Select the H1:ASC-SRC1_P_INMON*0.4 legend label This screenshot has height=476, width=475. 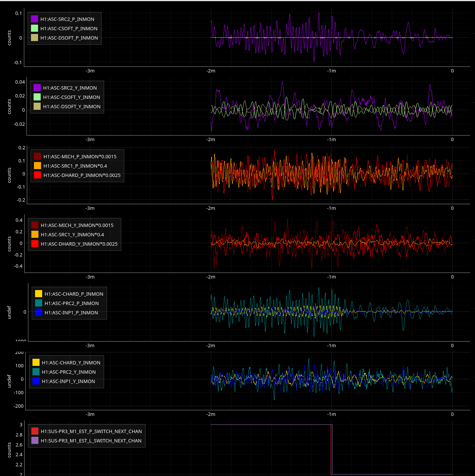pyautogui.click(x=75, y=166)
